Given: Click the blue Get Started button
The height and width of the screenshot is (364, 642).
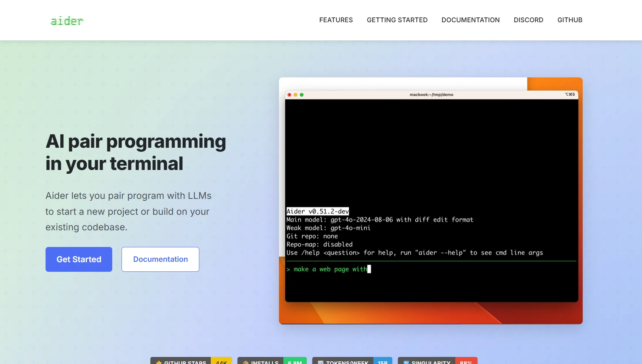Looking at the screenshot, I should pyautogui.click(x=79, y=259).
